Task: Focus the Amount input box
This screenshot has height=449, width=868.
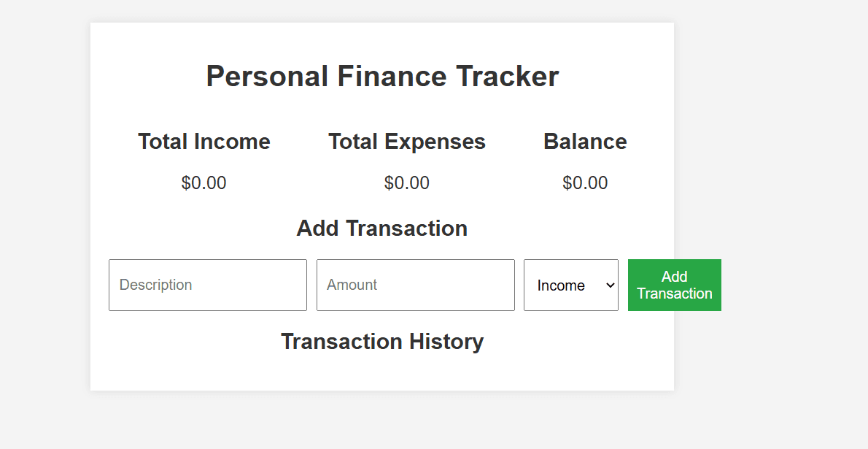Action: tap(415, 285)
